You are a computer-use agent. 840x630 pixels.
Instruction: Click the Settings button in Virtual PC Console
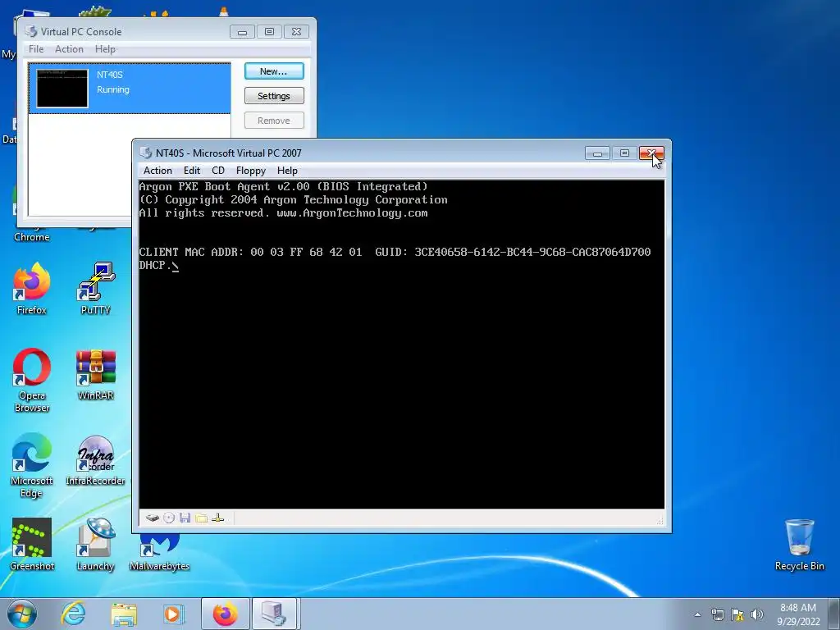[274, 96]
